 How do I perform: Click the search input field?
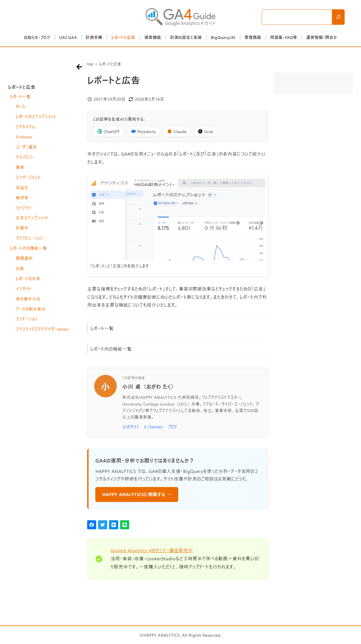(x=297, y=17)
